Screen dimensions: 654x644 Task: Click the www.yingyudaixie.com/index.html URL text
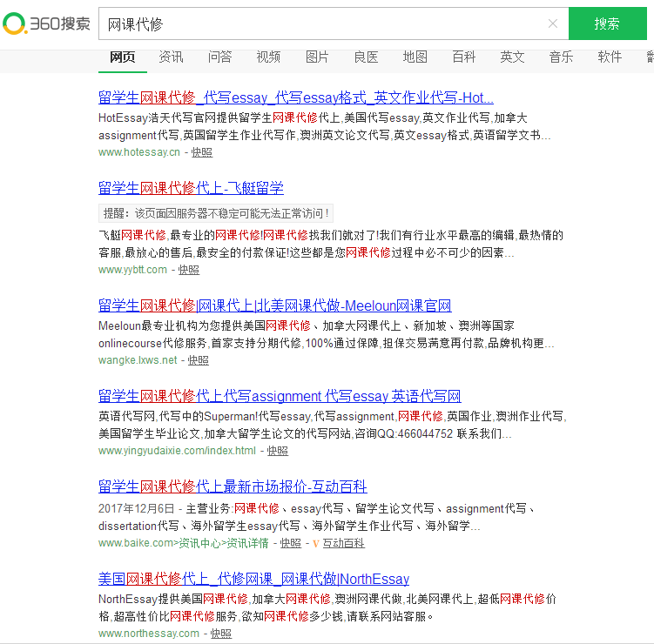[178, 451]
